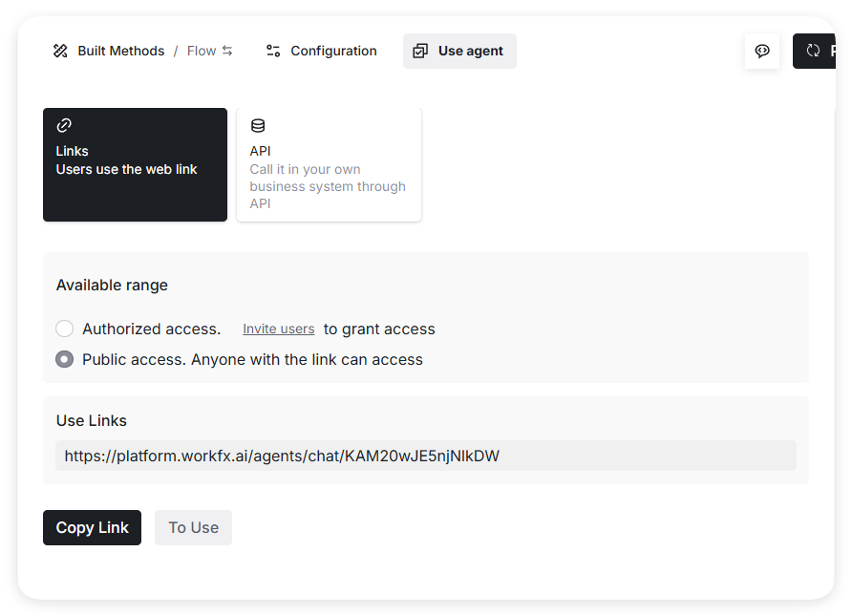Select the 'Call it in your own business system' description
The image size is (852, 616).
pos(328,186)
